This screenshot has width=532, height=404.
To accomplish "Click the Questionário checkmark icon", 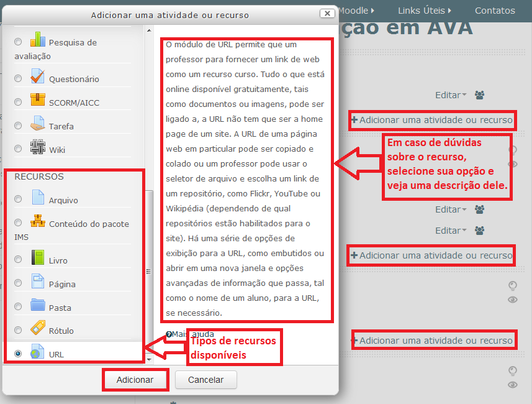I will [38, 78].
